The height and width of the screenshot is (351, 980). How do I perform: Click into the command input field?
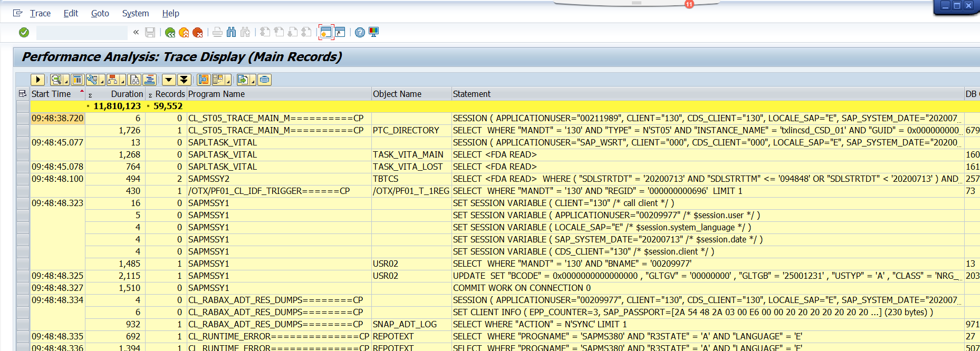coord(82,33)
